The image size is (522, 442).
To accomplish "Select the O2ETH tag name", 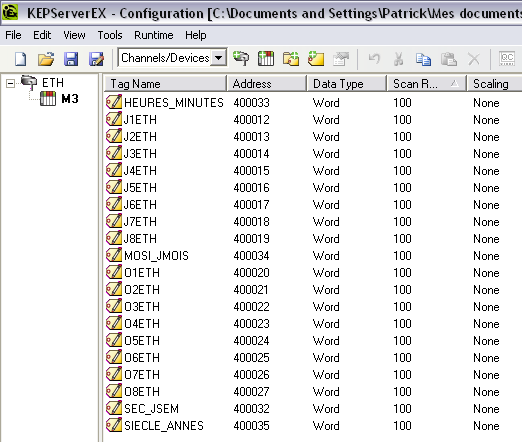I will (142, 290).
